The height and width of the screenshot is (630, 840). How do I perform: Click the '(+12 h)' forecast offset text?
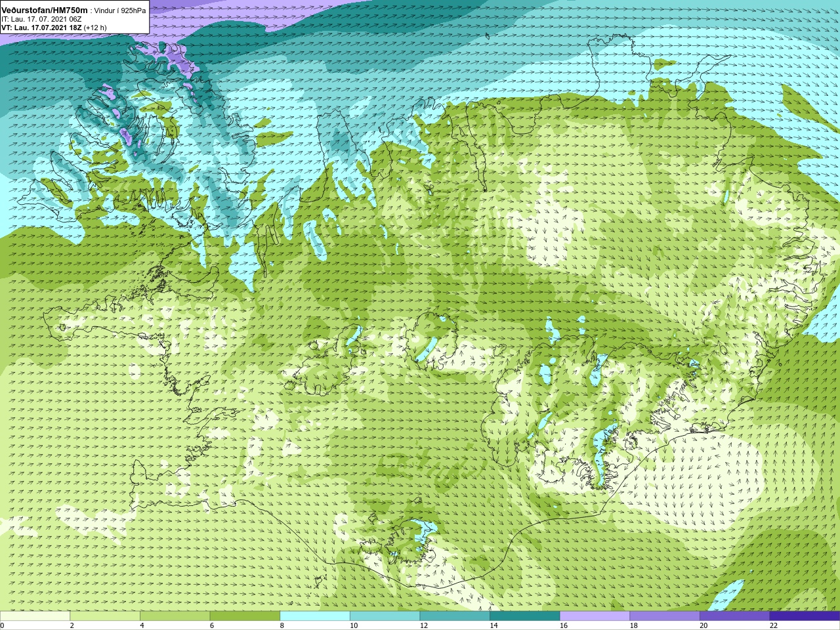[95, 28]
